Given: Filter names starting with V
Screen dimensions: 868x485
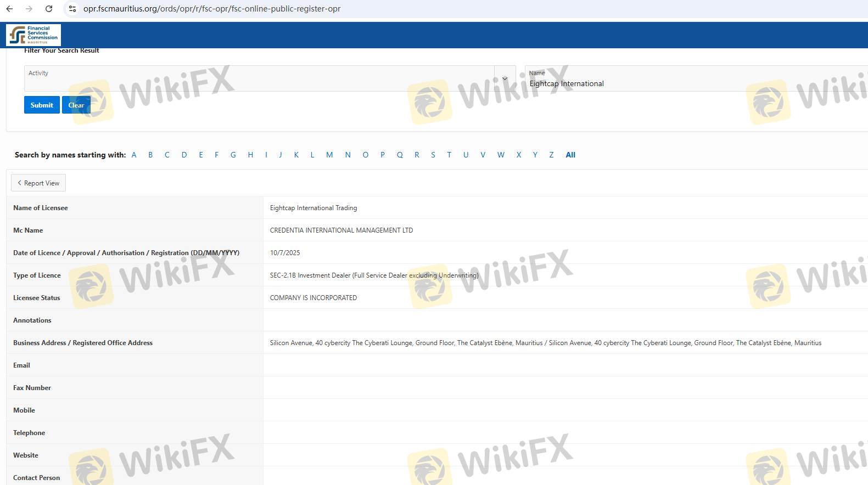Looking at the screenshot, I should pos(483,155).
